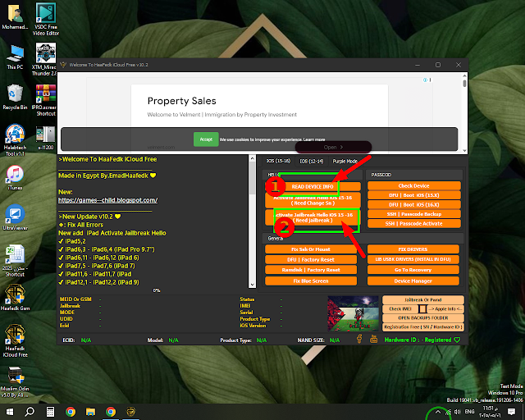Click the FIX DRIVERS button
The width and height of the screenshot is (525, 420).
click(413, 249)
